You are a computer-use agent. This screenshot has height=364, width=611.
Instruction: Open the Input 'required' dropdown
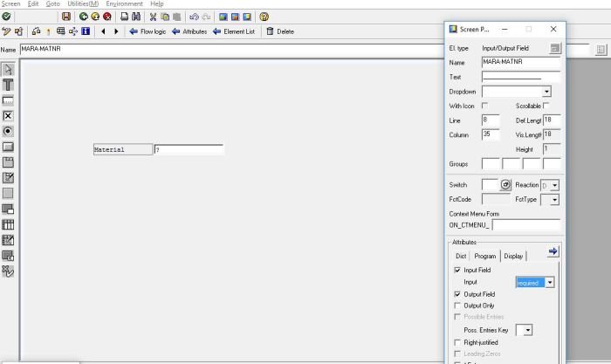pyautogui.click(x=549, y=283)
